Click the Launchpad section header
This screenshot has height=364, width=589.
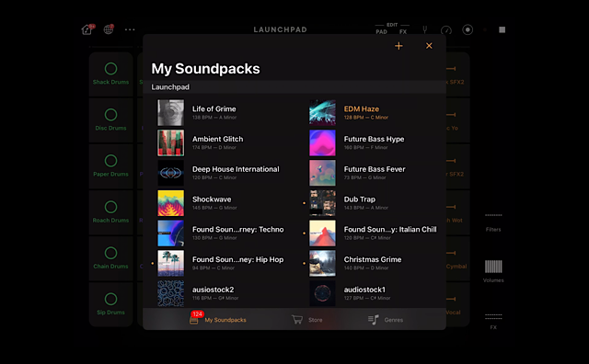click(x=294, y=87)
